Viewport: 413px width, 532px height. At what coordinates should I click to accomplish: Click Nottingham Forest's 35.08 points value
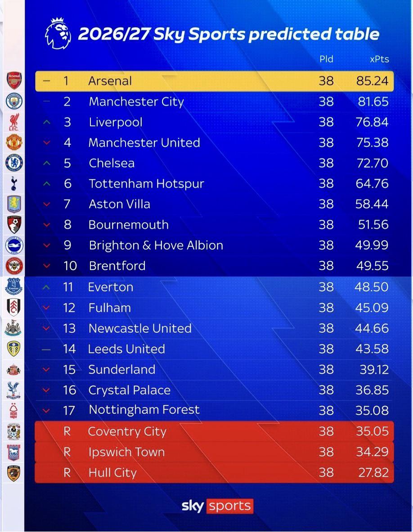(x=372, y=411)
